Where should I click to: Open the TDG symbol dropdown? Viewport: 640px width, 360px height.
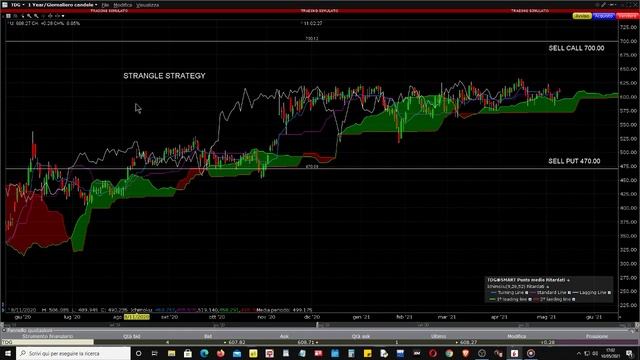(x=17, y=5)
